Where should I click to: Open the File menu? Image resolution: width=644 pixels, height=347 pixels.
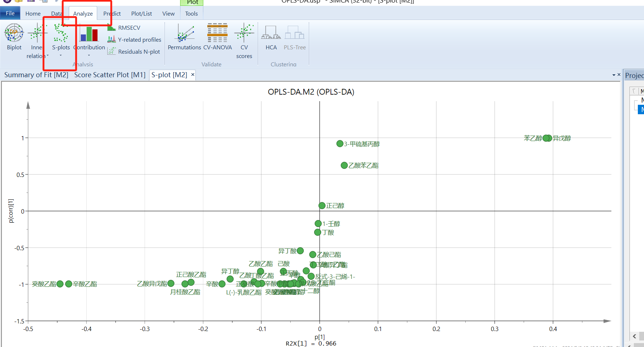[x=10, y=13]
